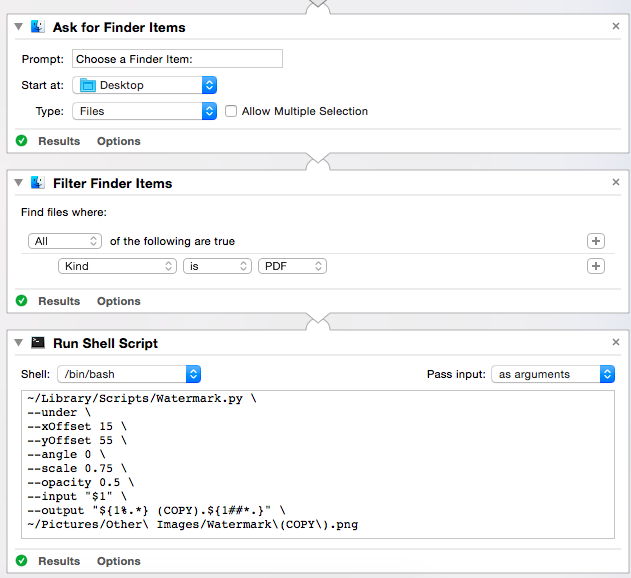
Task: Click the terminal icon in Run Shell Script
Action: click(38, 343)
